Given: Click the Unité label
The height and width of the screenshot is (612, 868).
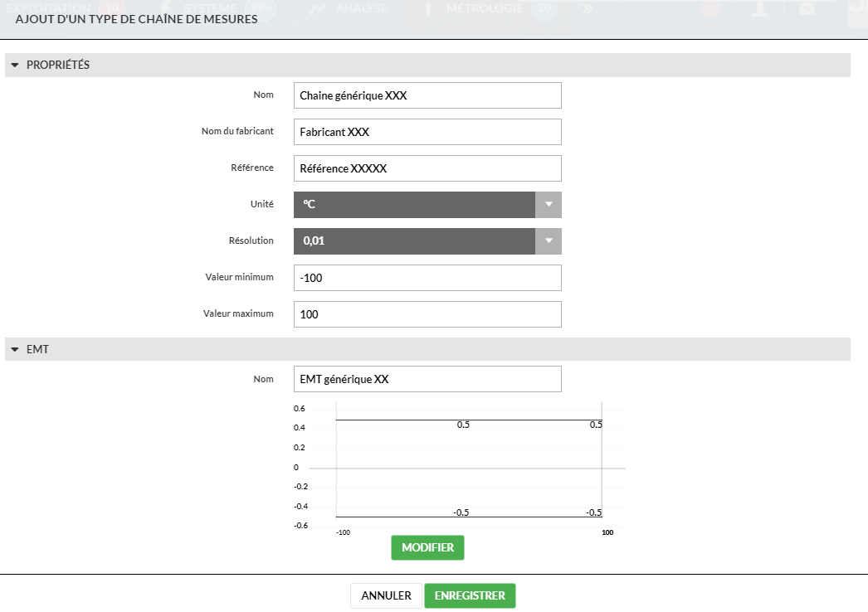Looking at the screenshot, I should tap(262, 204).
